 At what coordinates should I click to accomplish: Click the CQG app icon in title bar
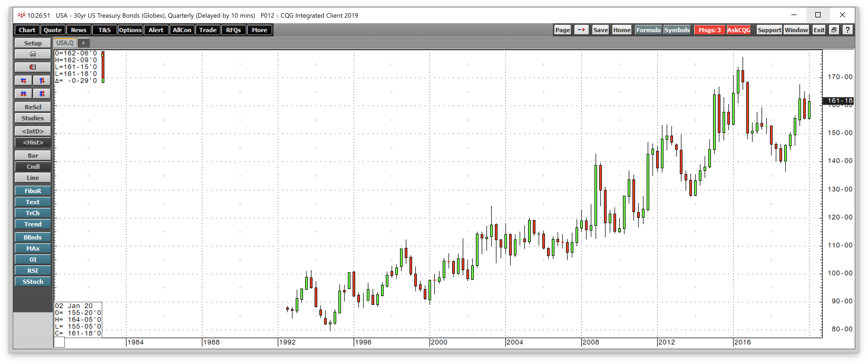coord(21,15)
